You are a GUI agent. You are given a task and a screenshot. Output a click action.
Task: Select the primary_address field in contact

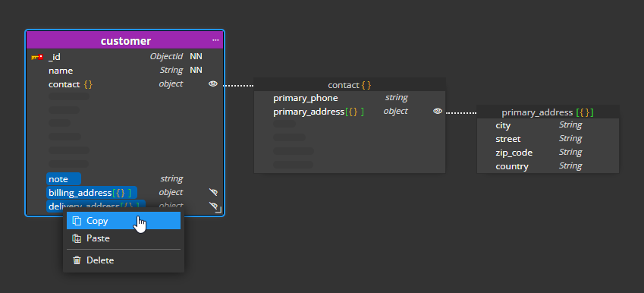[350, 112]
